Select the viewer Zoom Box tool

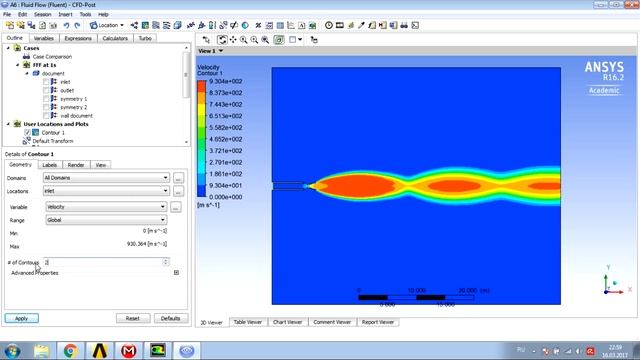pyautogui.click(x=254, y=40)
